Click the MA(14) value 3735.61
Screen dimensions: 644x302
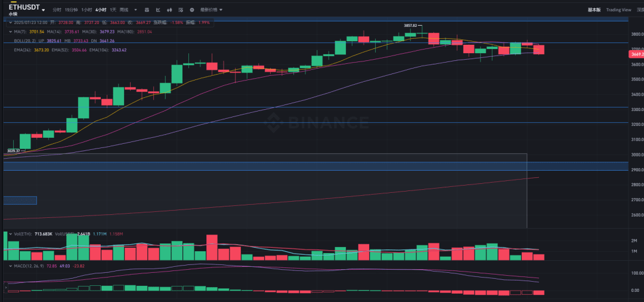tap(72, 32)
